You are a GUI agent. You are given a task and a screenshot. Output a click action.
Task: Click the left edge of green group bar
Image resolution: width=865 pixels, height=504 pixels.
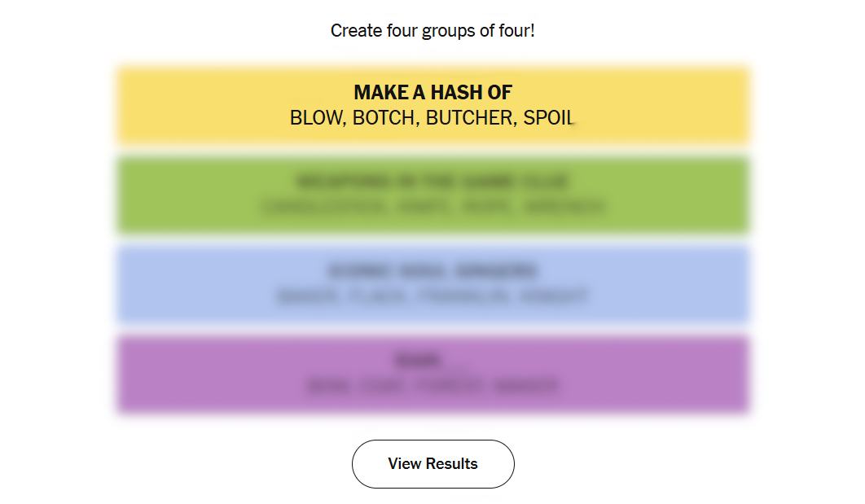click(124, 195)
